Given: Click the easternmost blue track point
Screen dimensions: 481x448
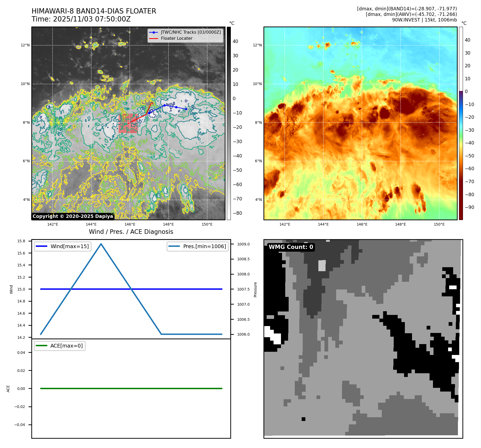Looking at the screenshot, I should pos(186,109).
